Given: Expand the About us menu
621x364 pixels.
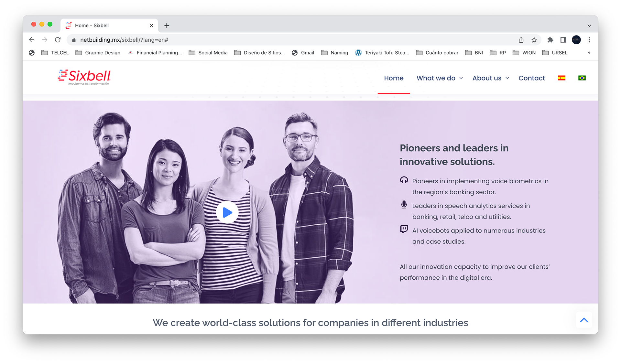Looking at the screenshot, I should click(x=491, y=78).
